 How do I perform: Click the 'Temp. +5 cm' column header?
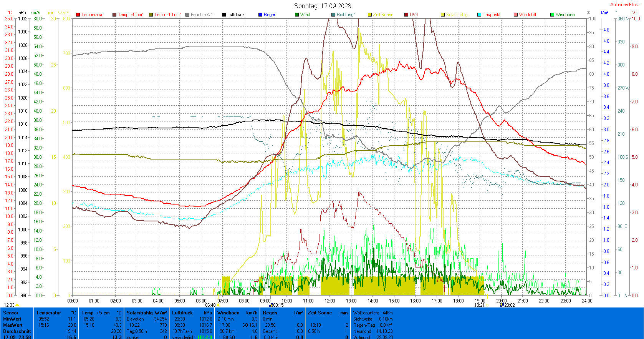[102, 313]
